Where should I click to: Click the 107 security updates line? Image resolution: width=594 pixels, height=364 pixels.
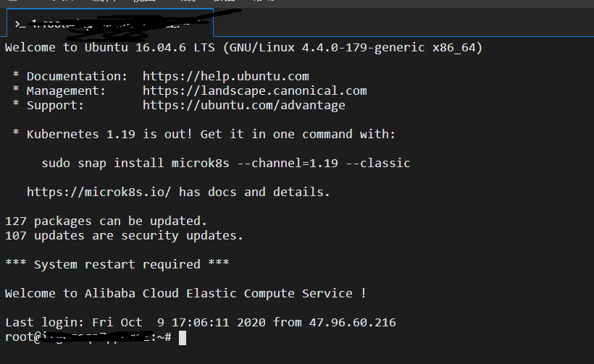pos(124,235)
